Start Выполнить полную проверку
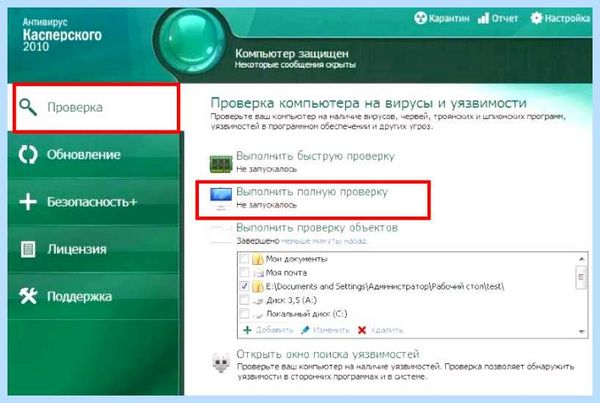Image resolution: width=600 pixels, height=403 pixels. (x=312, y=192)
